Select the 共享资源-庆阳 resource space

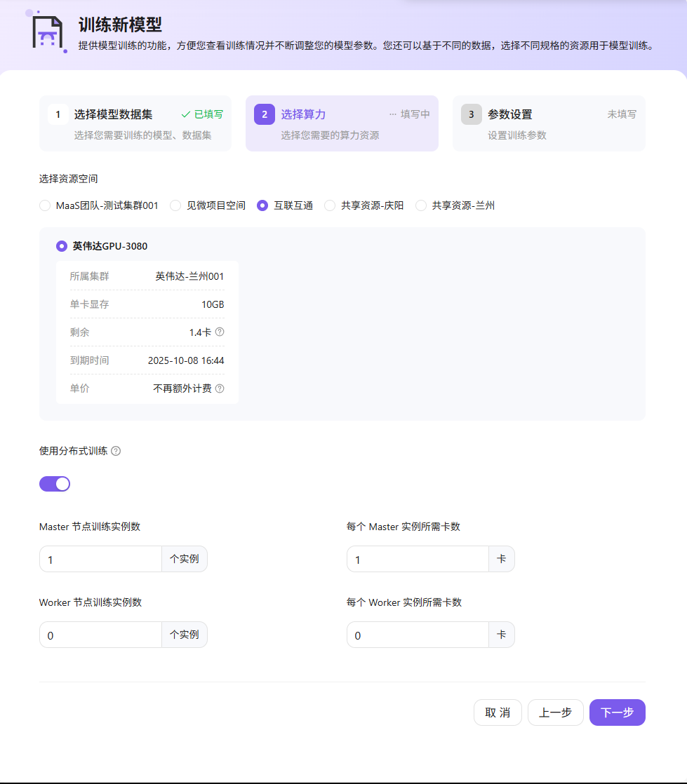tap(329, 205)
